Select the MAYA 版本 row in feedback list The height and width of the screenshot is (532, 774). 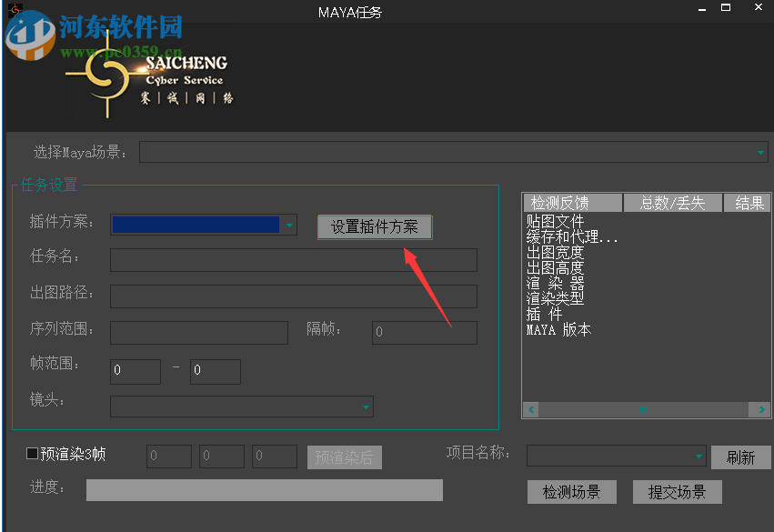pos(558,330)
